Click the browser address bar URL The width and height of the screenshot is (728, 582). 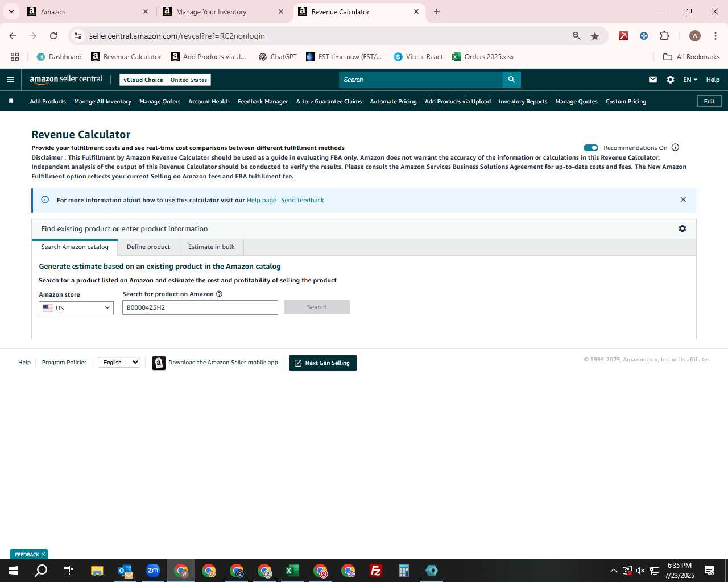click(x=177, y=36)
